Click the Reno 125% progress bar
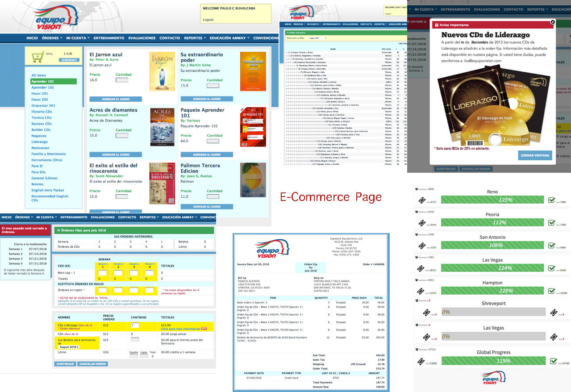The height and width of the screenshot is (392, 571). click(x=492, y=200)
